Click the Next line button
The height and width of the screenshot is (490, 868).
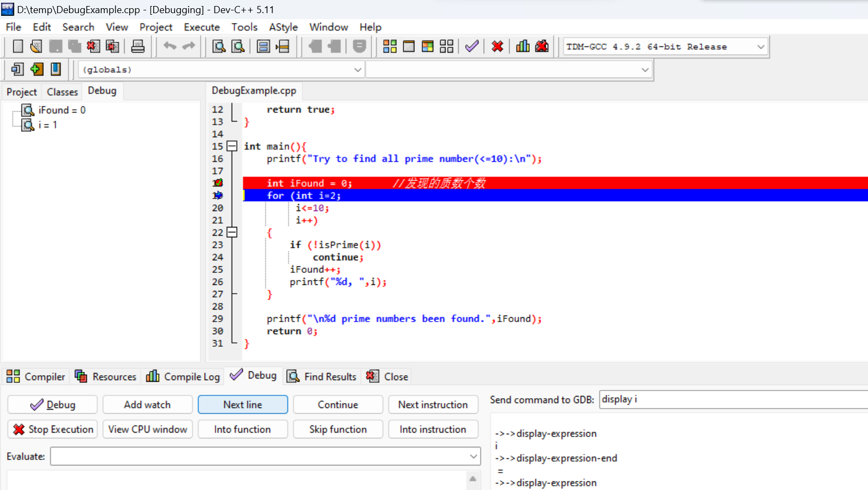[x=242, y=405]
